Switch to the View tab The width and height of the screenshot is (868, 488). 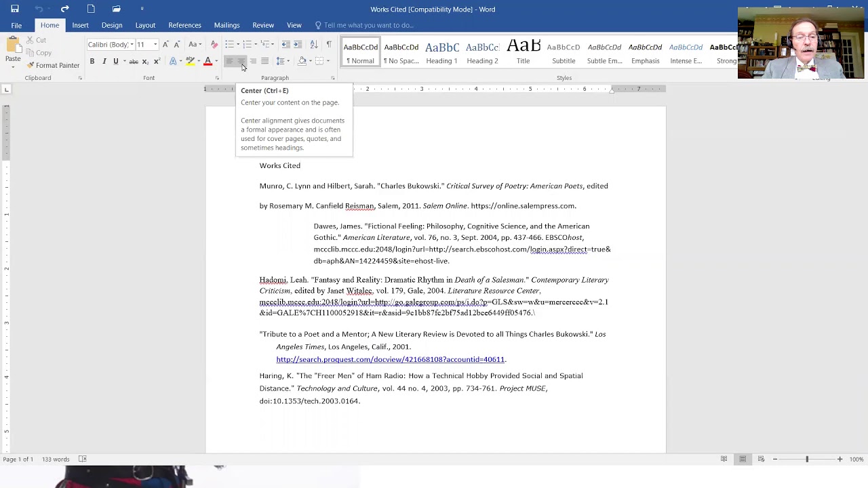point(294,25)
